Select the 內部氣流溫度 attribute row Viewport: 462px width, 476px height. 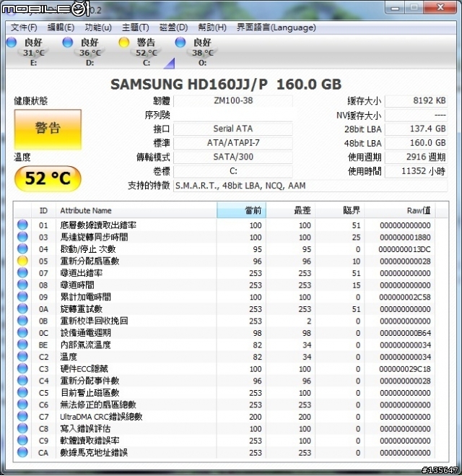click(x=225, y=345)
